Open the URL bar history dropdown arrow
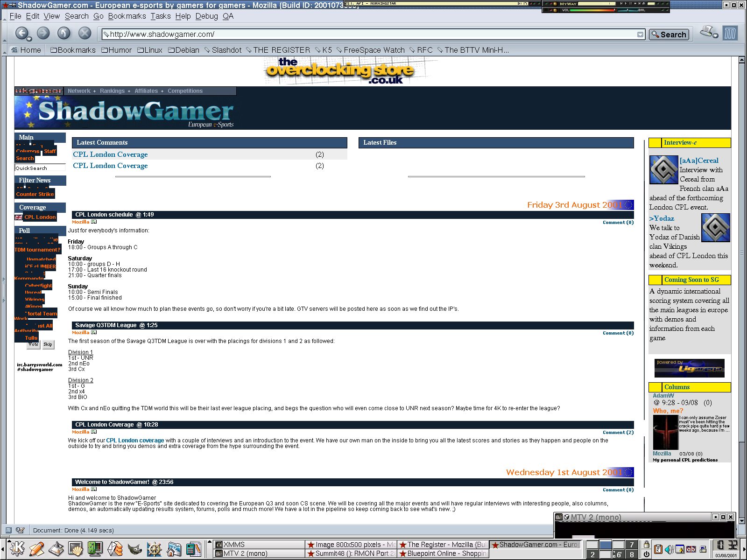The height and width of the screenshot is (560, 747). [640, 34]
